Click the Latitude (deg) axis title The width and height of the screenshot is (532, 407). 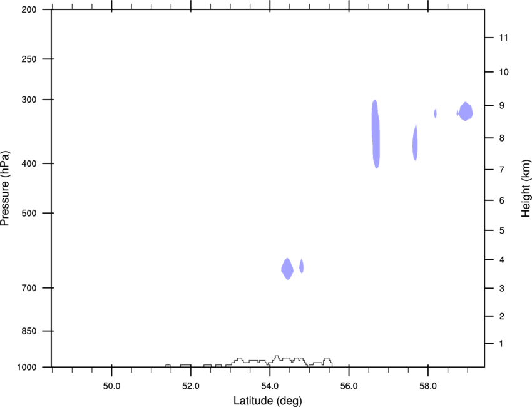coord(268,401)
